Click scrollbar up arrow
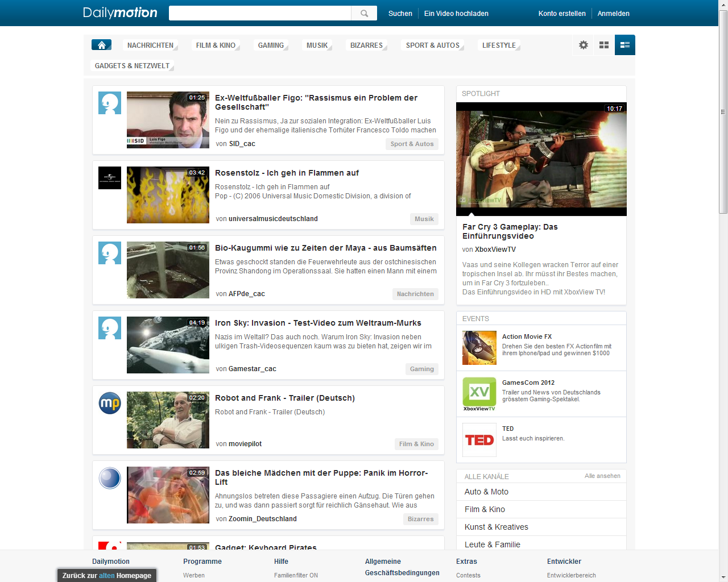 point(723,5)
